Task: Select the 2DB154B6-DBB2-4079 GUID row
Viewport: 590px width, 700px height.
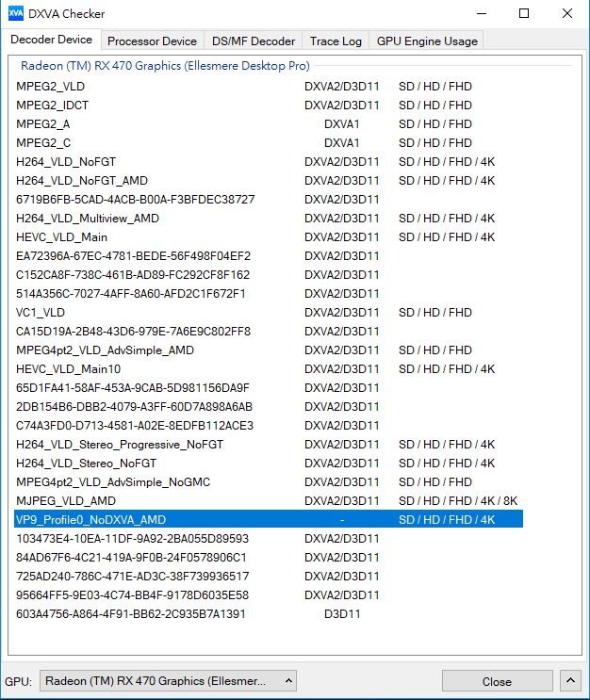Action: tap(269, 407)
